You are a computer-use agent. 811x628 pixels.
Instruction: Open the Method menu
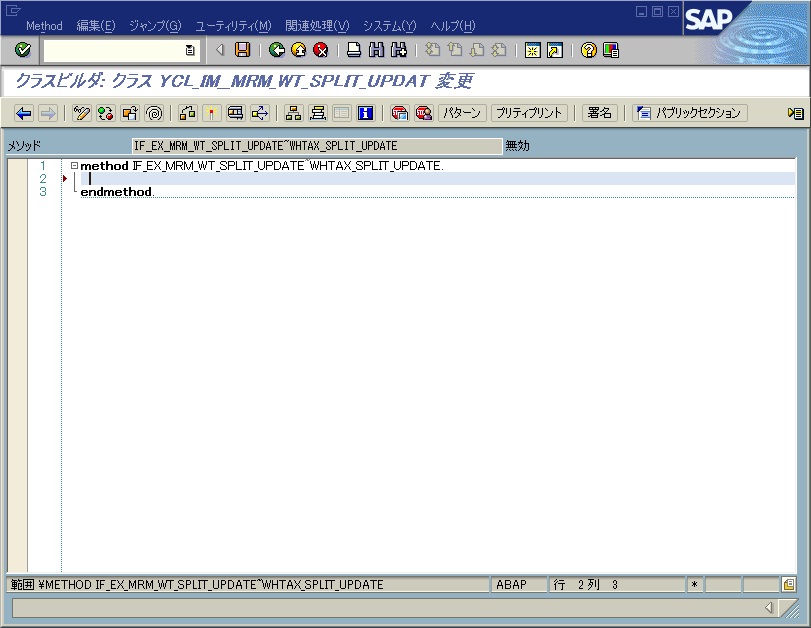point(44,25)
